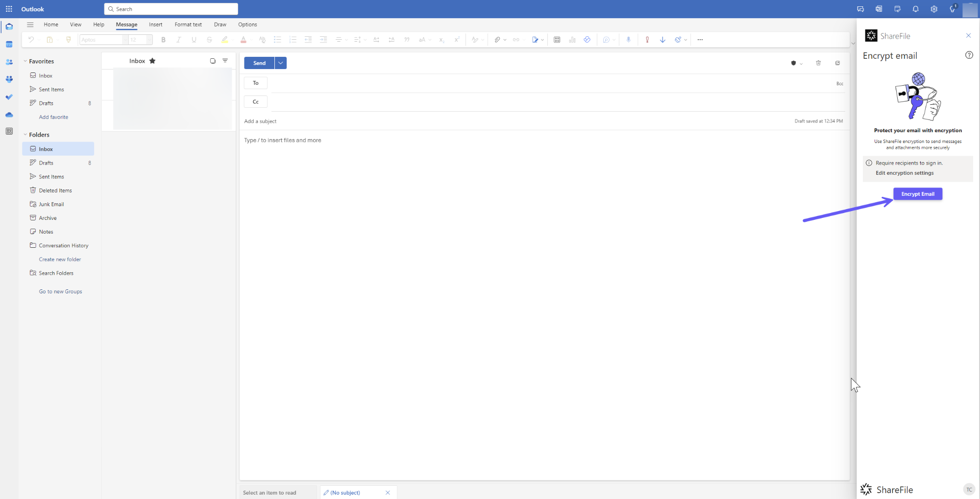980x499 pixels.
Task: Open the notifications bell icon
Action: (x=915, y=9)
